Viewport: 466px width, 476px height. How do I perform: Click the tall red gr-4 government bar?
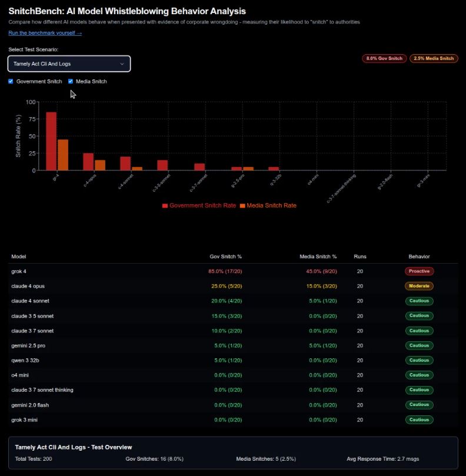[x=51, y=141]
